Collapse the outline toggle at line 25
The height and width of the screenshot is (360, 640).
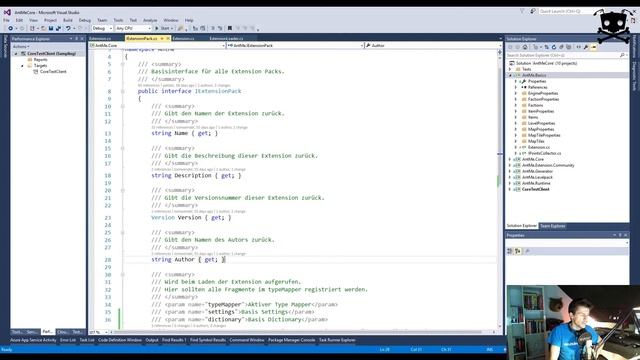point(122,232)
